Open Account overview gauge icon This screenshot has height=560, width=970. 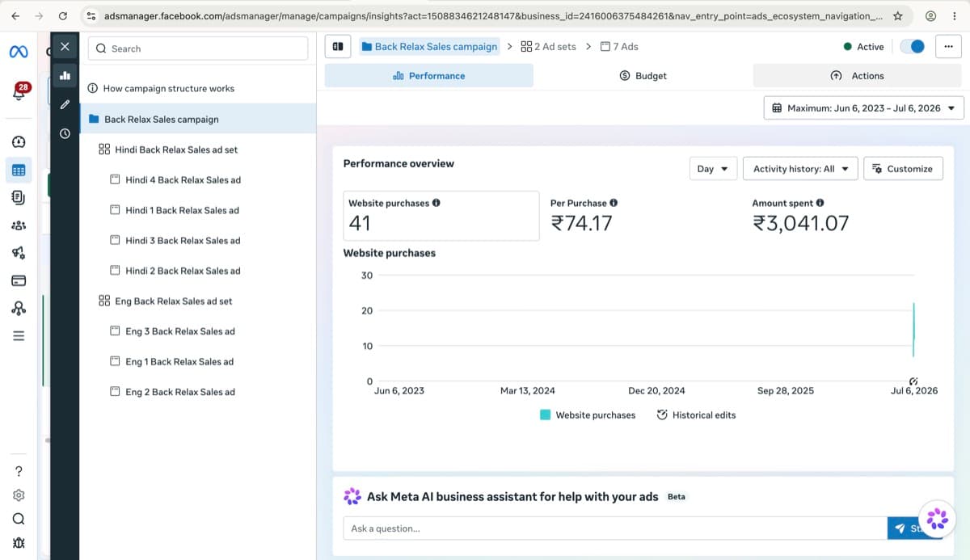coord(19,141)
